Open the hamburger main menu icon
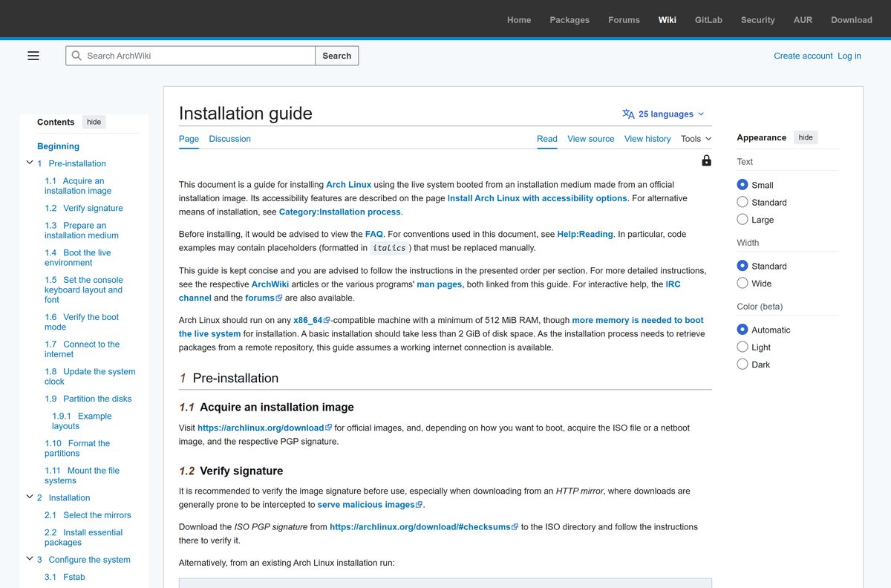891x588 pixels. (x=33, y=56)
